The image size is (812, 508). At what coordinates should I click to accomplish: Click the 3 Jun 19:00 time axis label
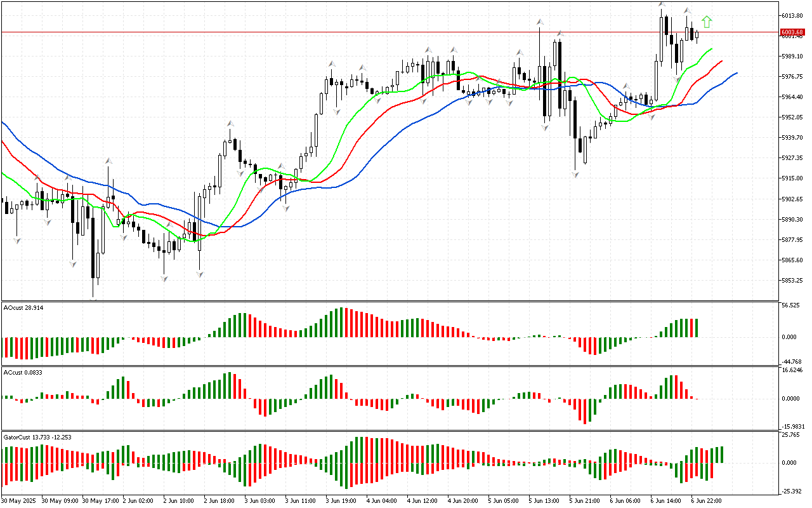341,500
